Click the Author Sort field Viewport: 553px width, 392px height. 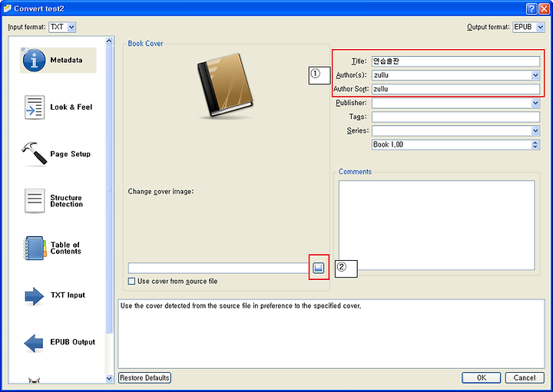coord(455,89)
